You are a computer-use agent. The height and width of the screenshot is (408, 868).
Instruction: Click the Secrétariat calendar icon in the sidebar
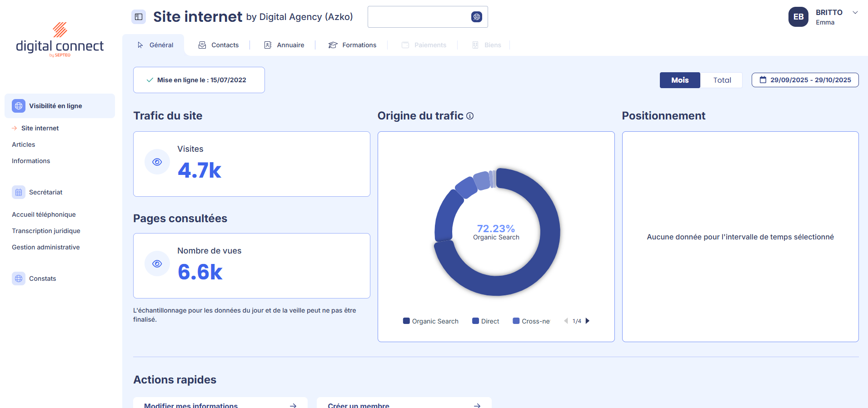click(19, 192)
